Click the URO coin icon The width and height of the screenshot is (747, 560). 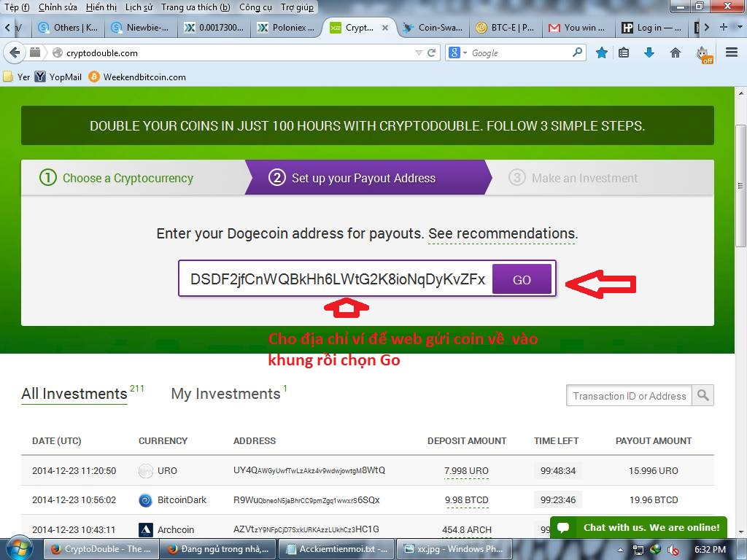(x=145, y=471)
